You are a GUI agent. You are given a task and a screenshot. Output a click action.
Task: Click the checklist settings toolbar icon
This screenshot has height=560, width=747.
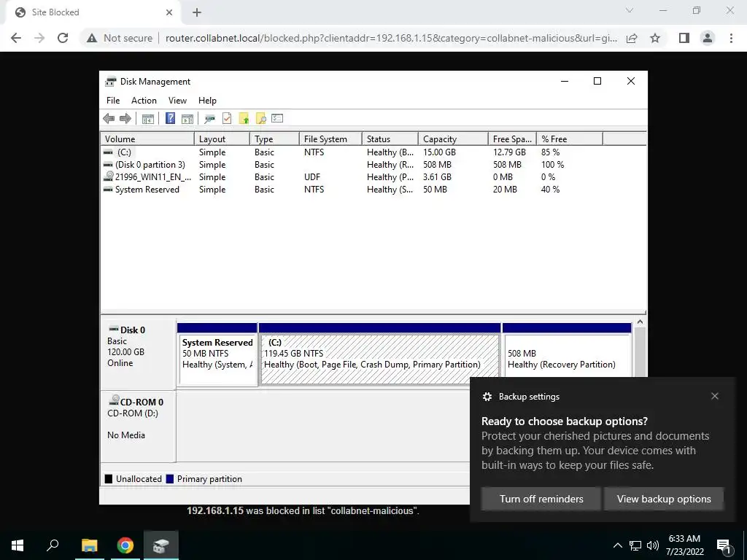[277, 119]
